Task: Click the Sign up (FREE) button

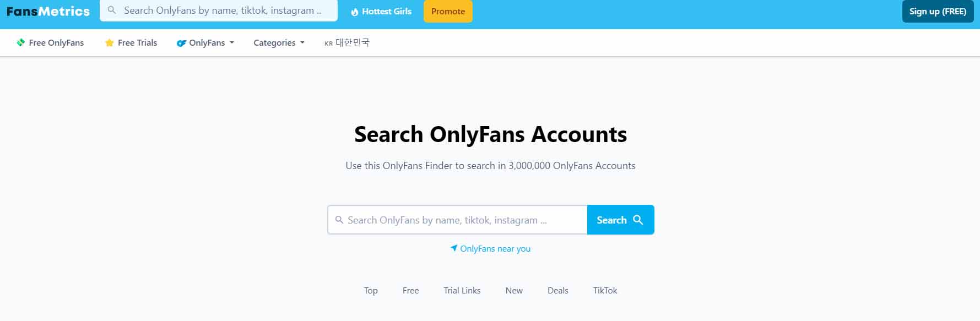Action: pyautogui.click(x=938, y=11)
